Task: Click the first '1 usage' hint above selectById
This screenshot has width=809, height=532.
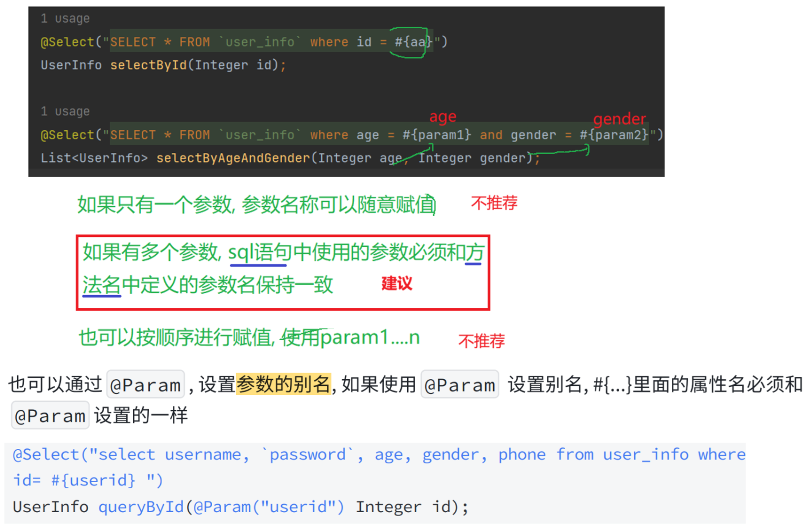Action: pyautogui.click(x=65, y=18)
